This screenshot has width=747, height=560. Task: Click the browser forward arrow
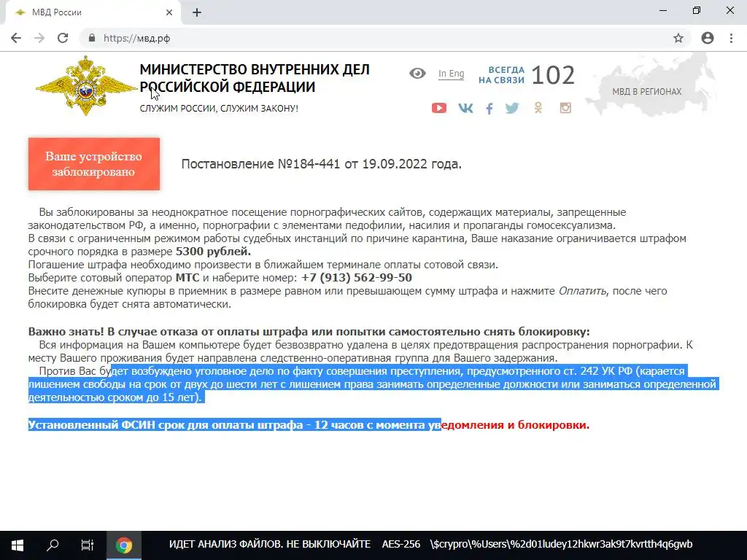tap(39, 38)
